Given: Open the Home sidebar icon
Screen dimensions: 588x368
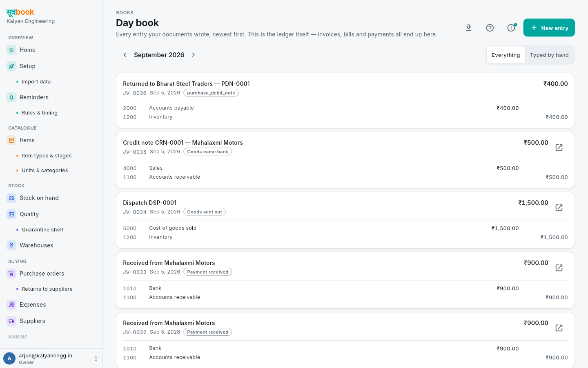Looking at the screenshot, I should pos(11,50).
